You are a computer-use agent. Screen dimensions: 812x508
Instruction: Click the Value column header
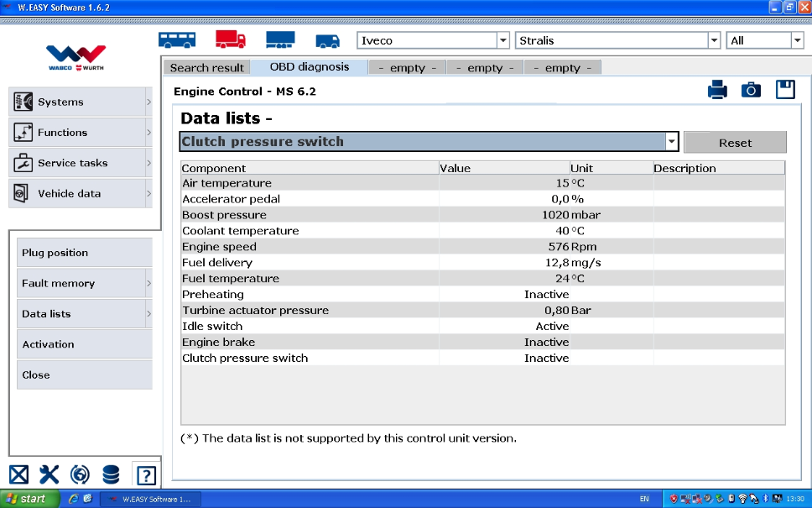(x=504, y=168)
